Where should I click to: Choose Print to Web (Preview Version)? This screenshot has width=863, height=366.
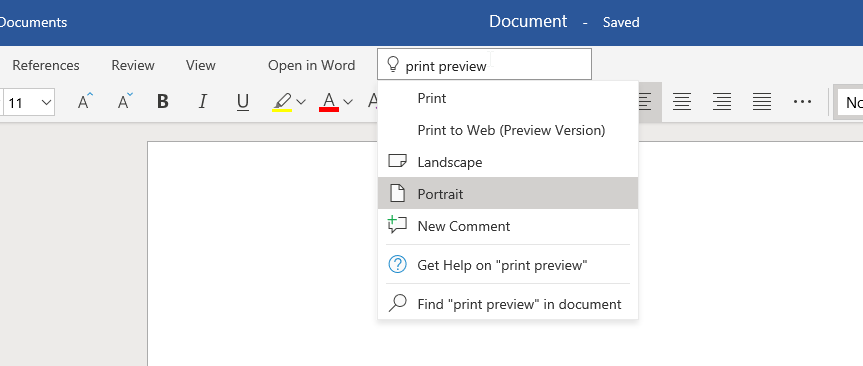click(x=508, y=130)
